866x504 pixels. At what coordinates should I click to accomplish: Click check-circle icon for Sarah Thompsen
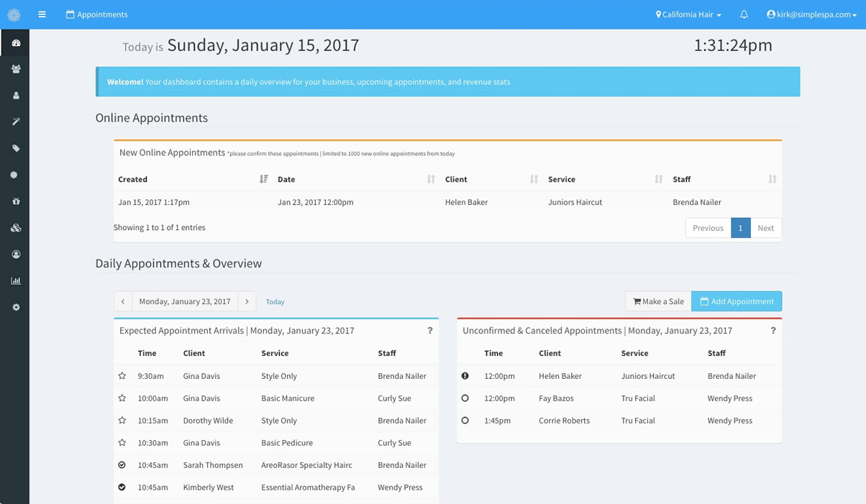coord(122,465)
